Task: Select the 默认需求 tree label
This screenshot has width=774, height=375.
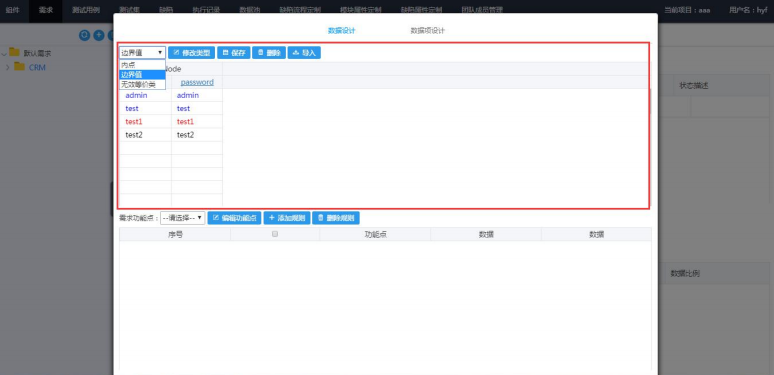Action: pos(38,53)
